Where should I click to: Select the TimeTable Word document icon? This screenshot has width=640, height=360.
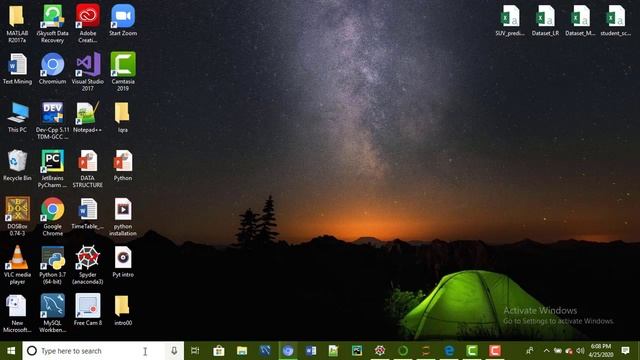pos(88,209)
